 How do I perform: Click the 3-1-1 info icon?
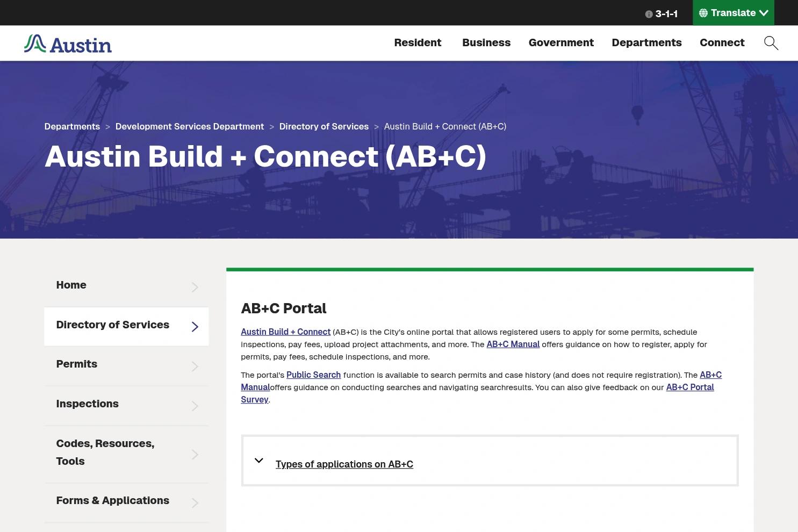point(649,15)
